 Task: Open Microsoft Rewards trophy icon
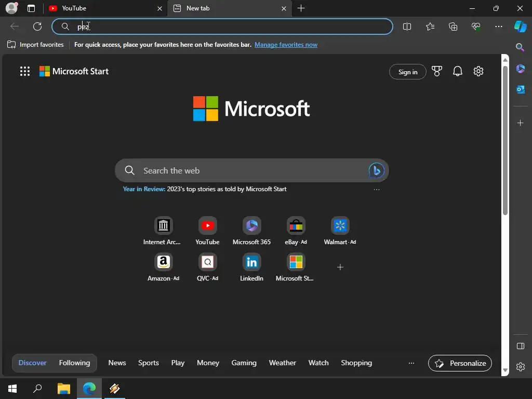click(436, 71)
